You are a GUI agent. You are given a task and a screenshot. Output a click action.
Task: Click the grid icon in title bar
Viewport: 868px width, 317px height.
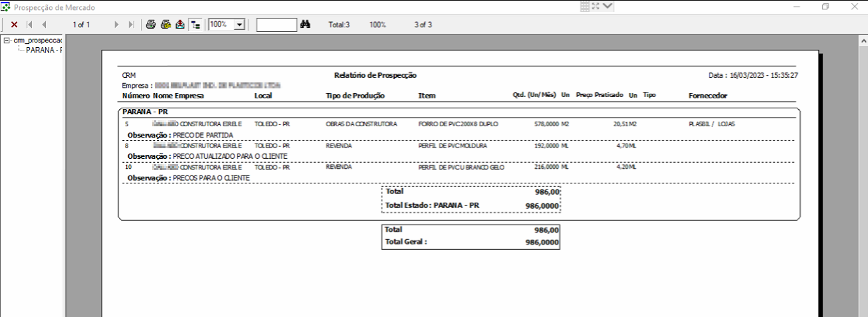tap(585, 7)
